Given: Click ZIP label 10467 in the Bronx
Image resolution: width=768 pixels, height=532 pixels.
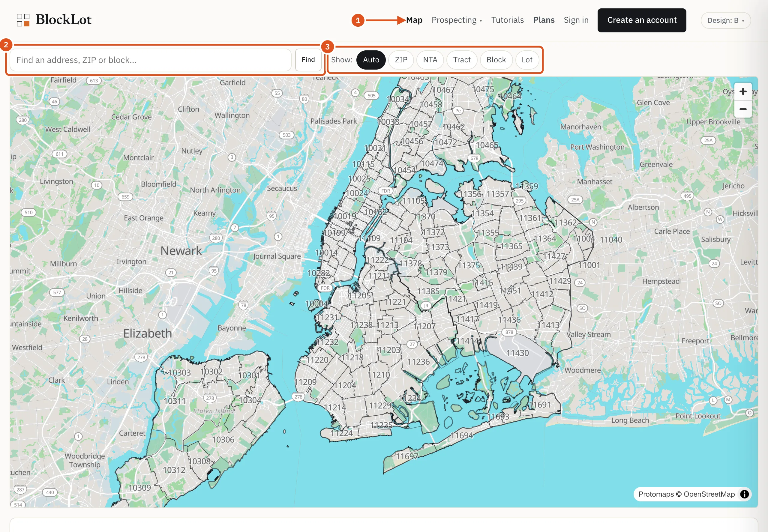Looking at the screenshot, I should tap(443, 90).
